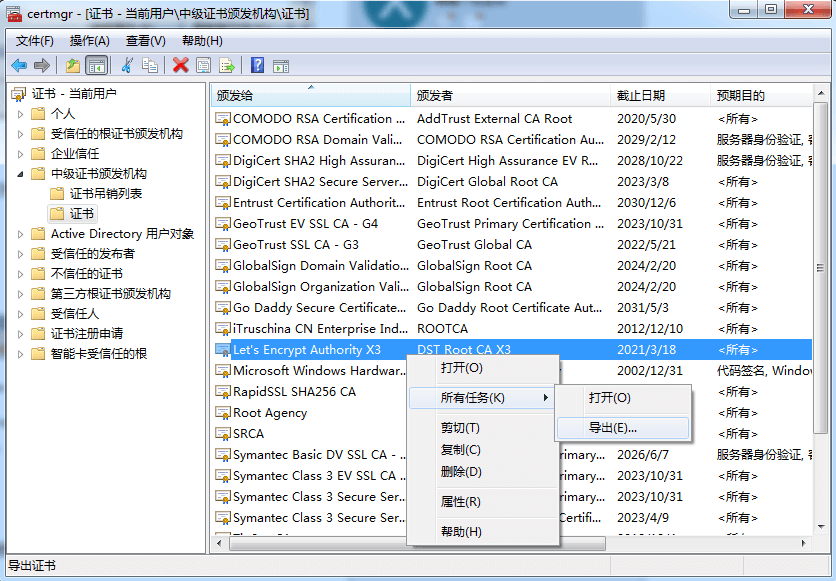836x581 pixels.
Task: Expand the 智能卡受信任的根 node
Action: click(x=20, y=354)
